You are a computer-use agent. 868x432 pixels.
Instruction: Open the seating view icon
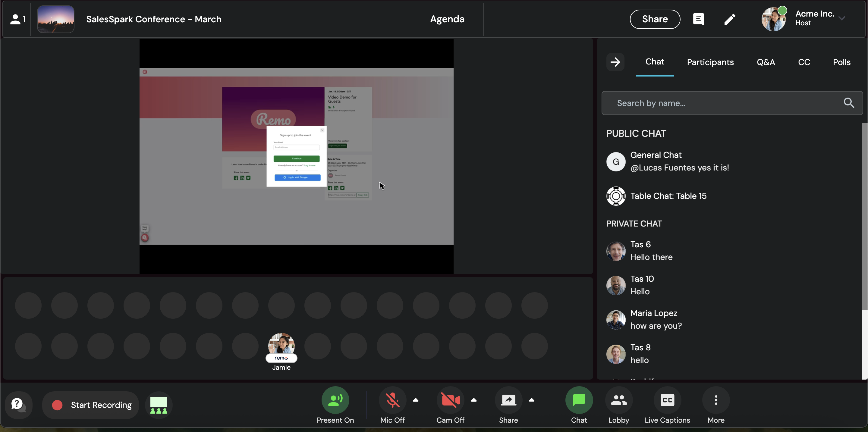[158, 404]
